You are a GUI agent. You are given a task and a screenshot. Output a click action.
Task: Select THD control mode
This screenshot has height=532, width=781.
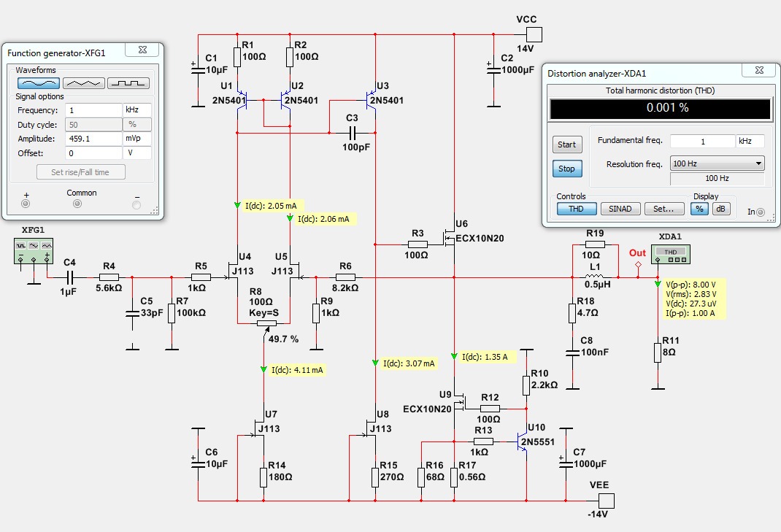point(577,209)
